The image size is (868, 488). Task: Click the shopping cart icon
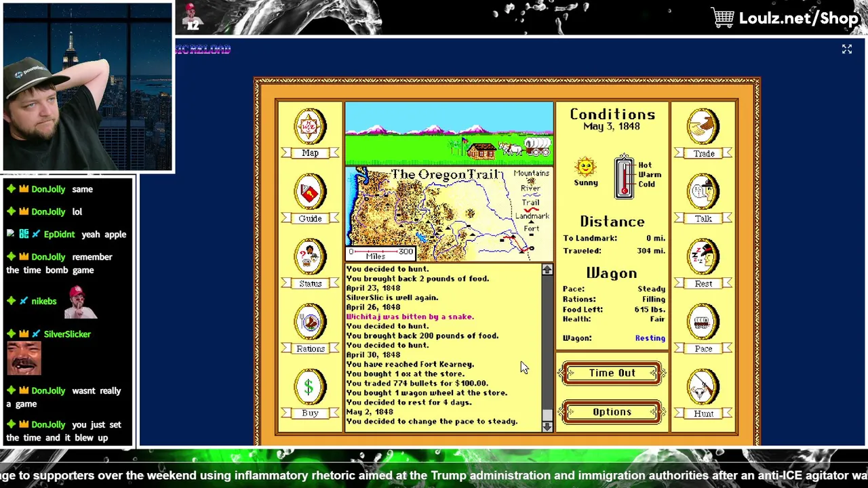(x=723, y=18)
